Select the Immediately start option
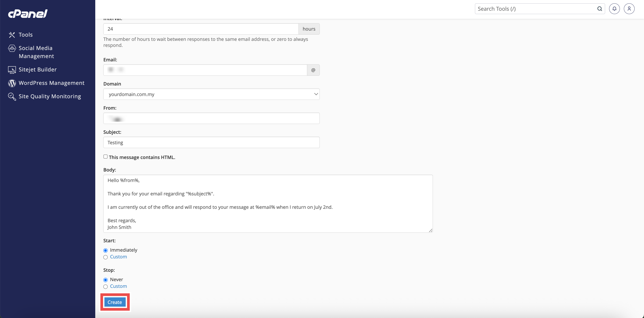The image size is (644, 318). (106, 250)
